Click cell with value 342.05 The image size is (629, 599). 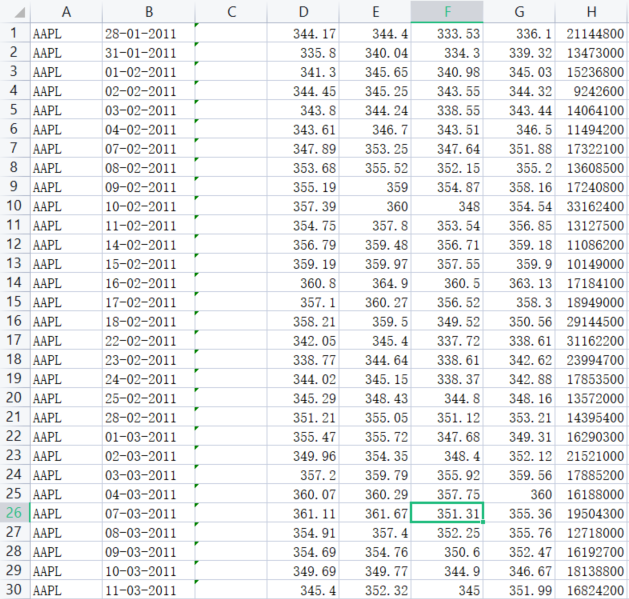(303, 340)
